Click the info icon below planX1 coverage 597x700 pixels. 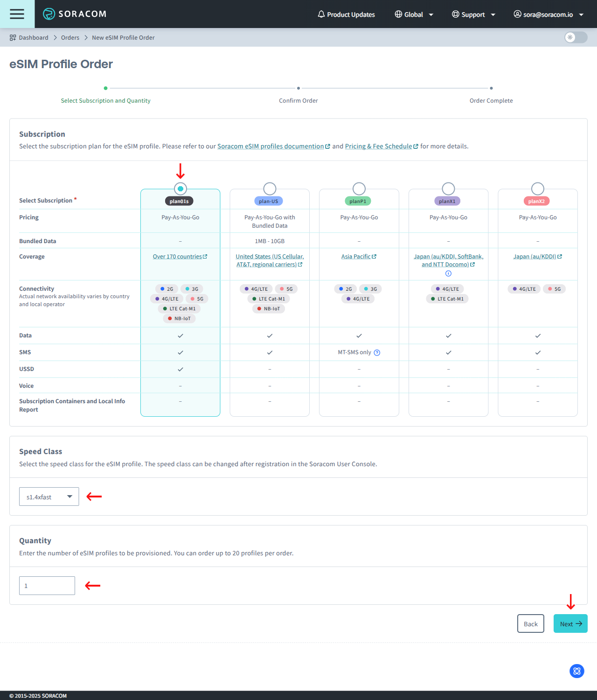coord(448,273)
